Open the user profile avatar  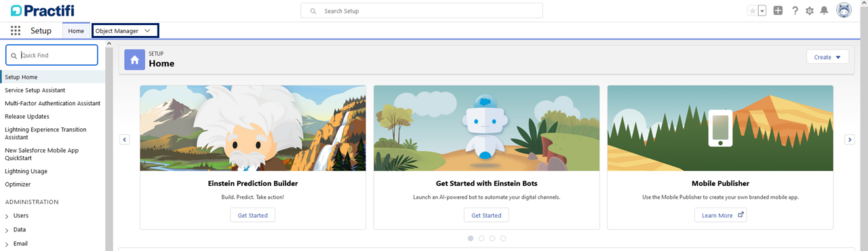click(x=844, y=11)
